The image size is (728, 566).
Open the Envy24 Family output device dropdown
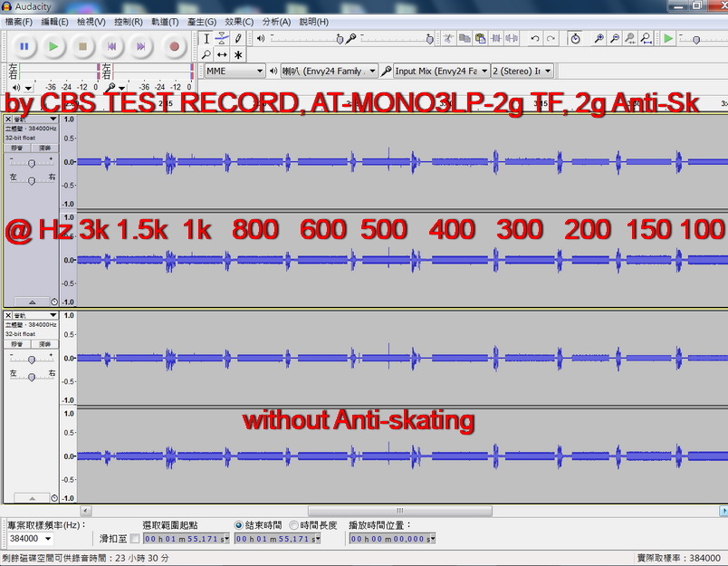tap(330, 71)
